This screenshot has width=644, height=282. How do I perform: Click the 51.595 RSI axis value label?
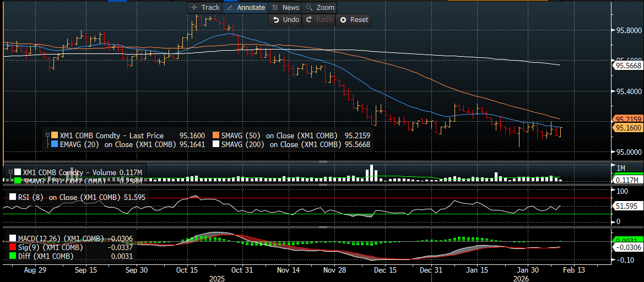(x=626, y=206)
